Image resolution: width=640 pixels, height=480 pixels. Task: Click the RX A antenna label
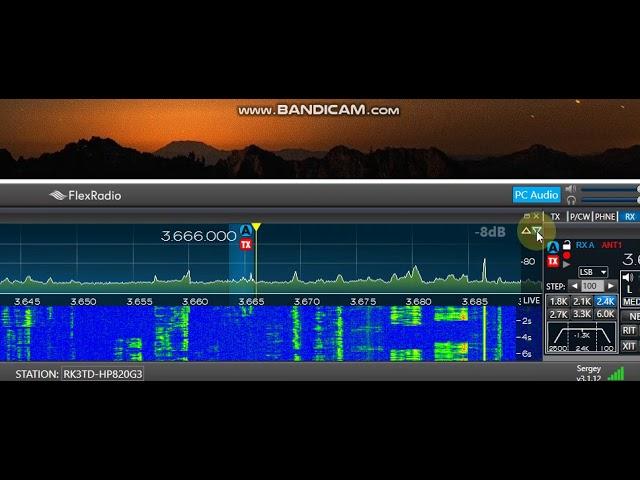pos(585,245)
